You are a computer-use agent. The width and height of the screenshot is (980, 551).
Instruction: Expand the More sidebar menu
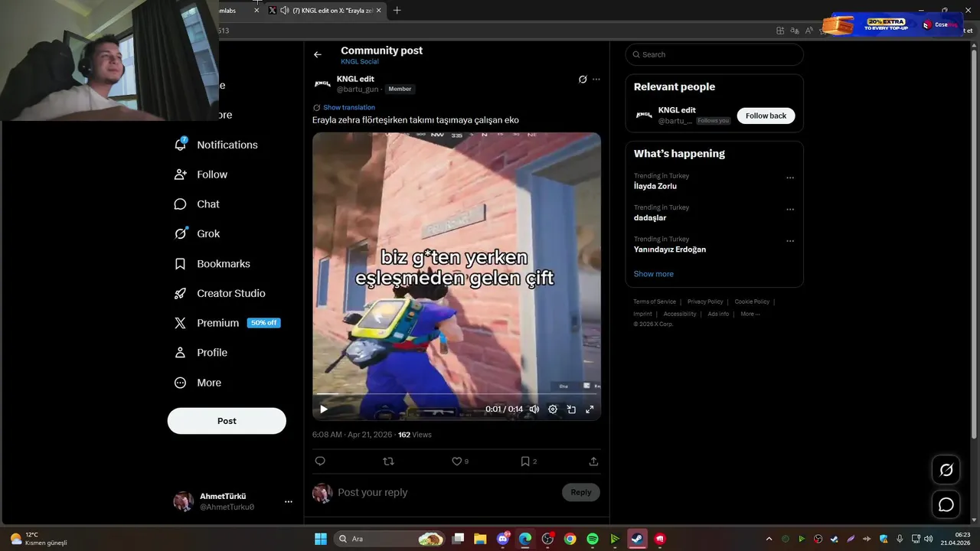[198, 383]
